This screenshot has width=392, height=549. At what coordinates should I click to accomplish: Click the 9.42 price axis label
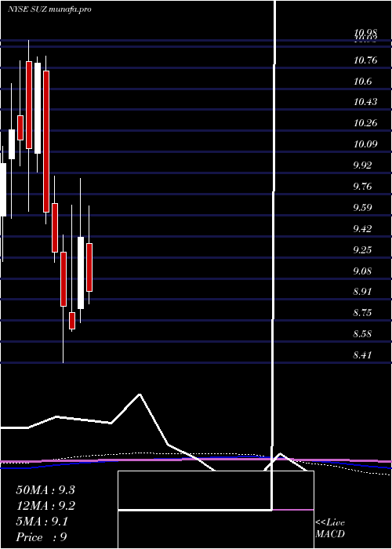click(362, 229)
